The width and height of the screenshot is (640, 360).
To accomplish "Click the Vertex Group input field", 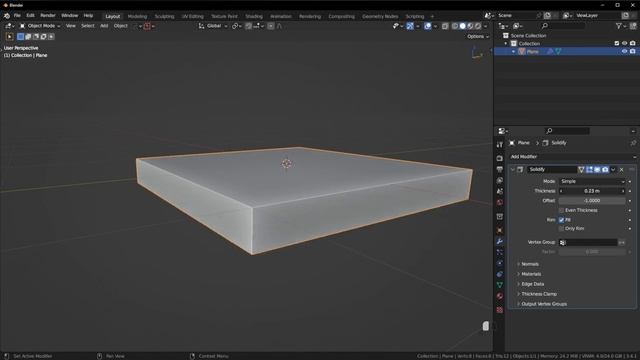I will (588, 242).
